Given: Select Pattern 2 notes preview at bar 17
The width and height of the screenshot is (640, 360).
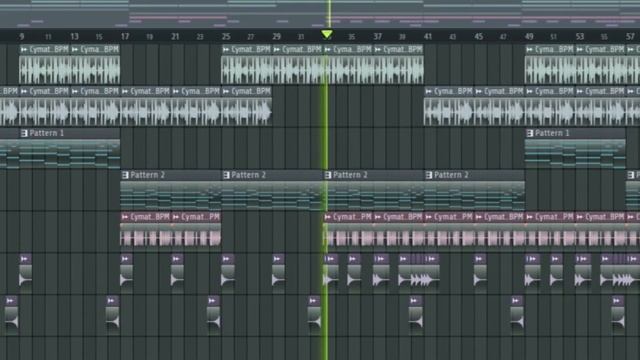Looking at the screenshot, I should [x=171, y=196].
